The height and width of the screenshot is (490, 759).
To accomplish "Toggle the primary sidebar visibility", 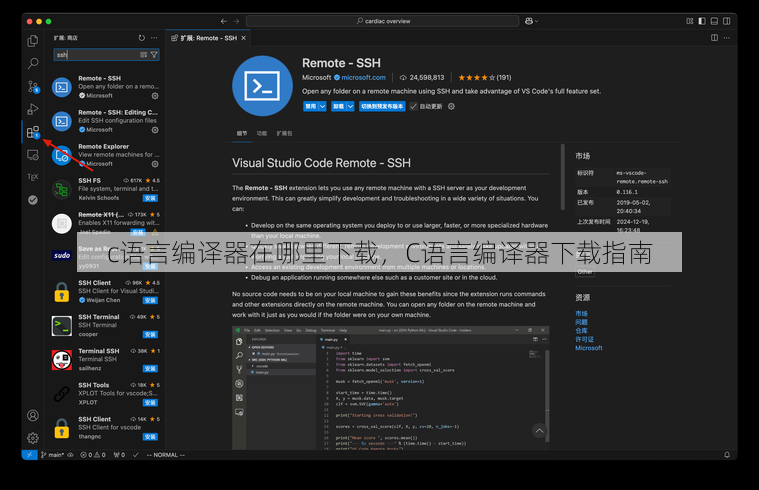I will [x=702, y=21].
